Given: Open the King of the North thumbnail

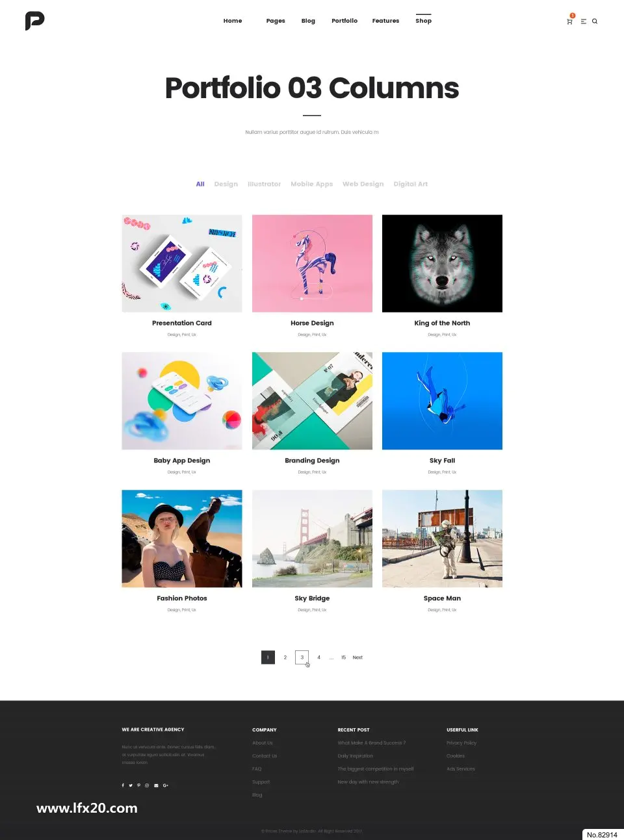Looking at the screenshot, I should coord(442,264).
